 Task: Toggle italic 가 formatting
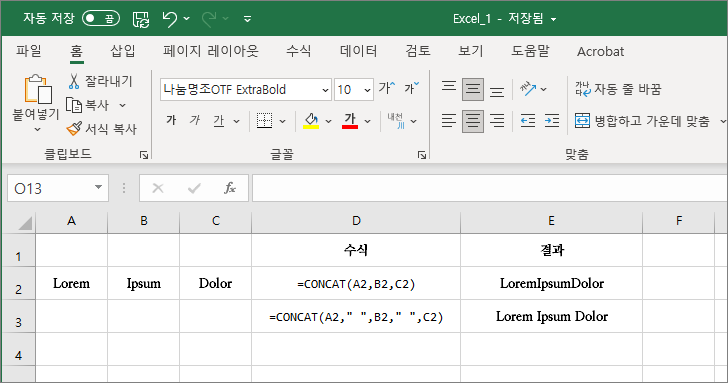195,121
